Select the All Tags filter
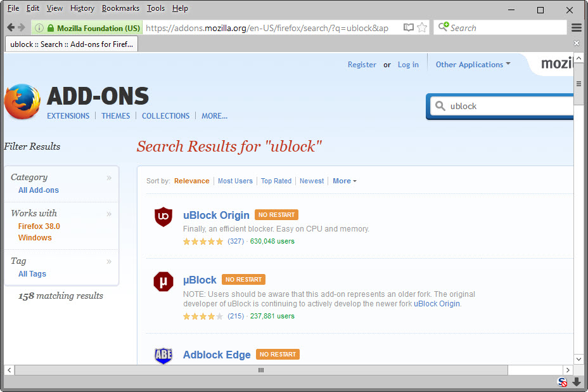The height and width of the screenshot is (392, 588). pyautogui.click(x=32, y=274)
